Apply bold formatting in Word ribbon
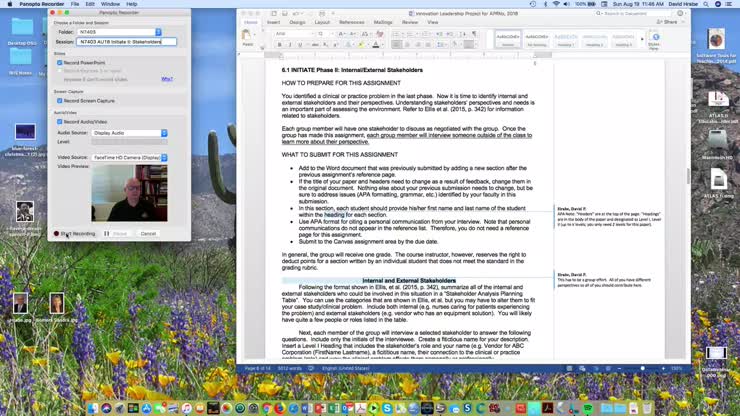 coord(279,45)
